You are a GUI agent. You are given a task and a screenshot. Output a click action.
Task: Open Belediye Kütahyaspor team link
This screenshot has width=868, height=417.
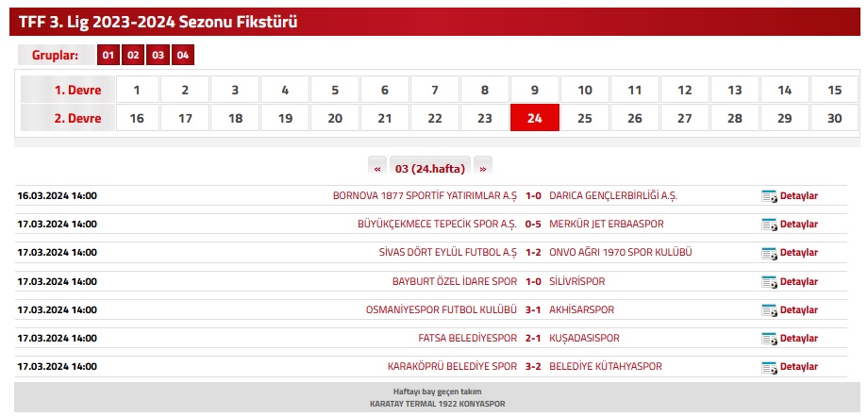pos(605,367)
